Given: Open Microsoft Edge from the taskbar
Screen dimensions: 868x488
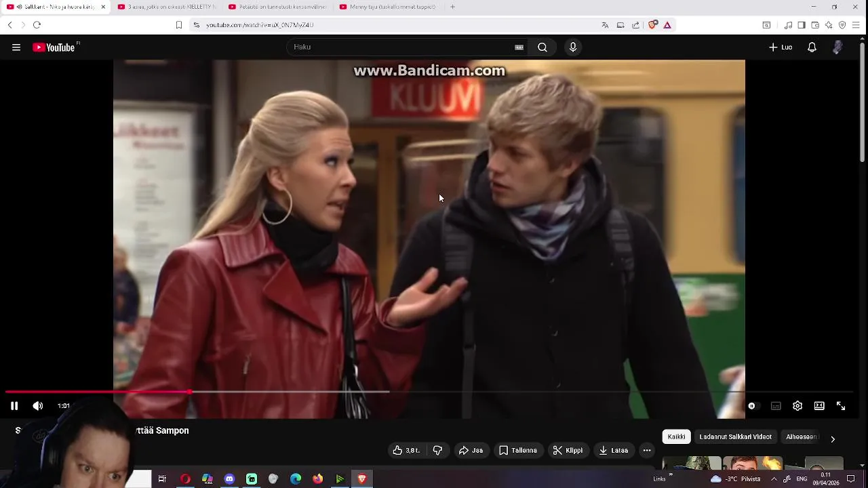Looking at the screenshot, I should point(296,479).
